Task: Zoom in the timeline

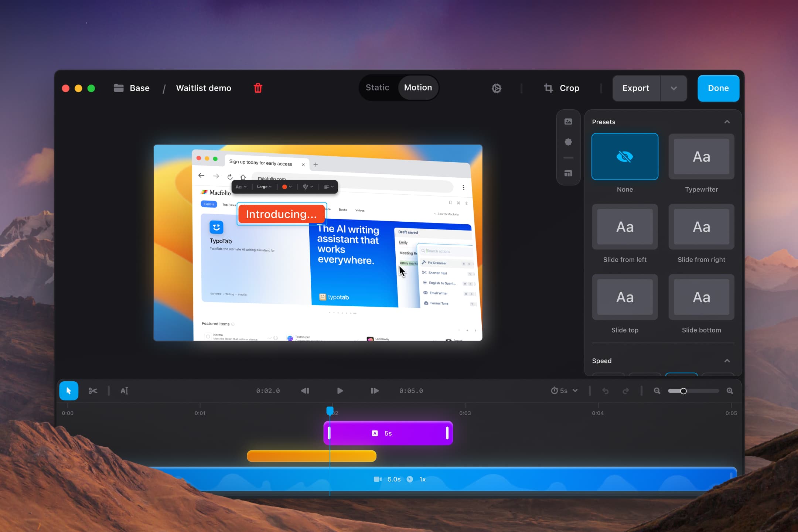Action: [x=730, y=391]
